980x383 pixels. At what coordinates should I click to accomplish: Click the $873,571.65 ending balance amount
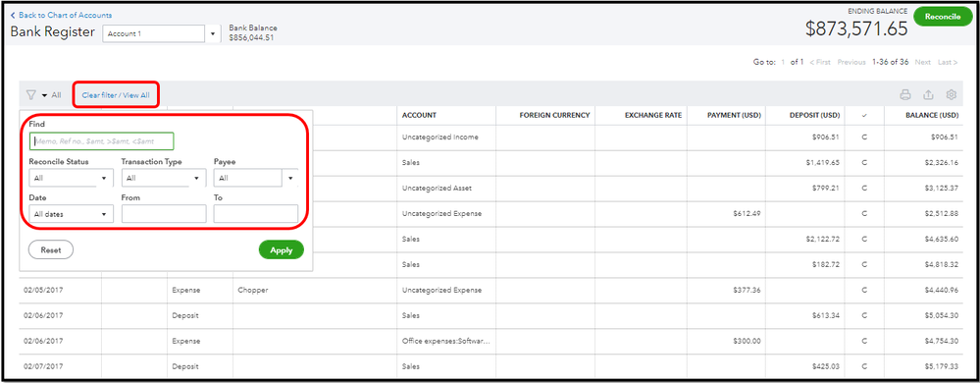(x=855, y=28)
